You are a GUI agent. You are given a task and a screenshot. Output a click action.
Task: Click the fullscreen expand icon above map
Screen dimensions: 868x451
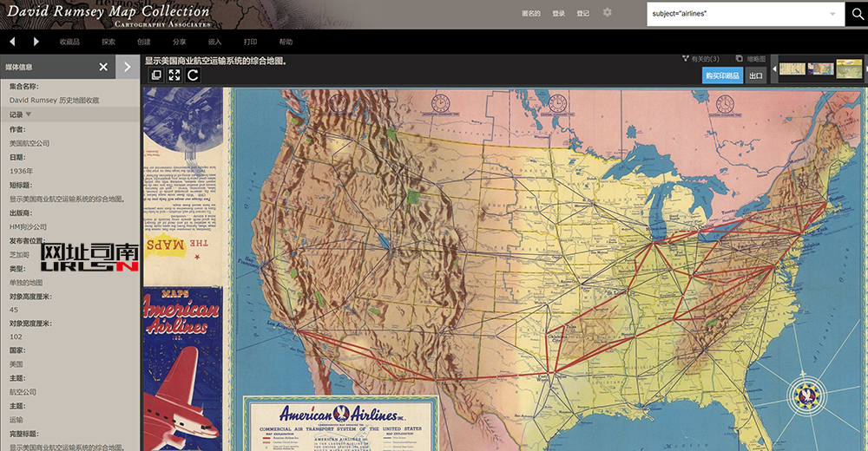pyautogui.click(x=174, y=75)
